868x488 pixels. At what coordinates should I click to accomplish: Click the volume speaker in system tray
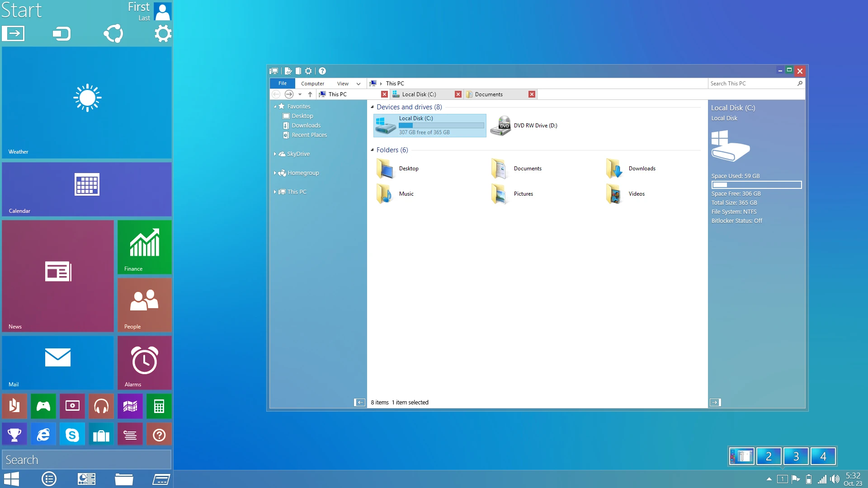[x=834, y=479]
